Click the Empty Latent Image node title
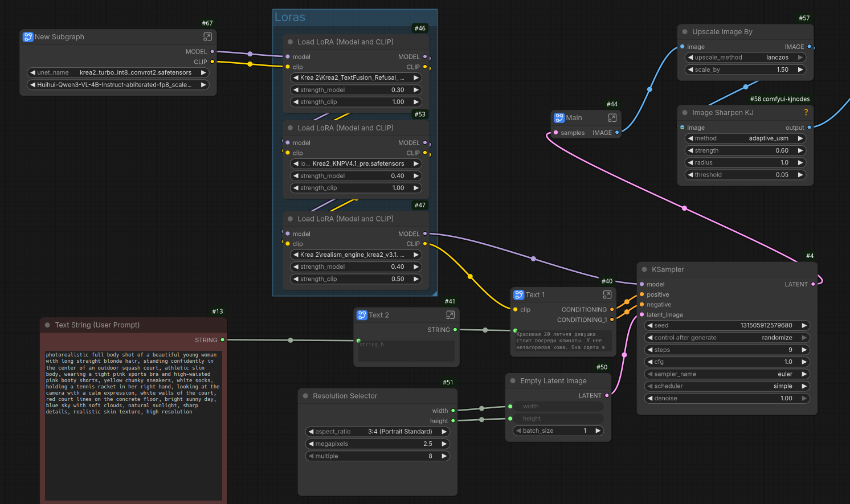850x504 pixels. tap(553, 381)
